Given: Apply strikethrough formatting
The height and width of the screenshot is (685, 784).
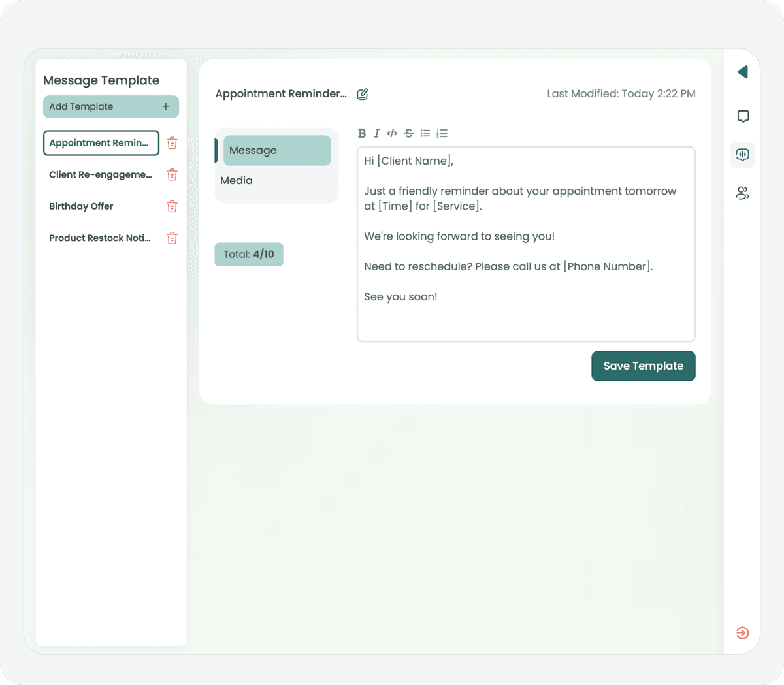Looking at the screenshot, I should [x=408, y=133].
